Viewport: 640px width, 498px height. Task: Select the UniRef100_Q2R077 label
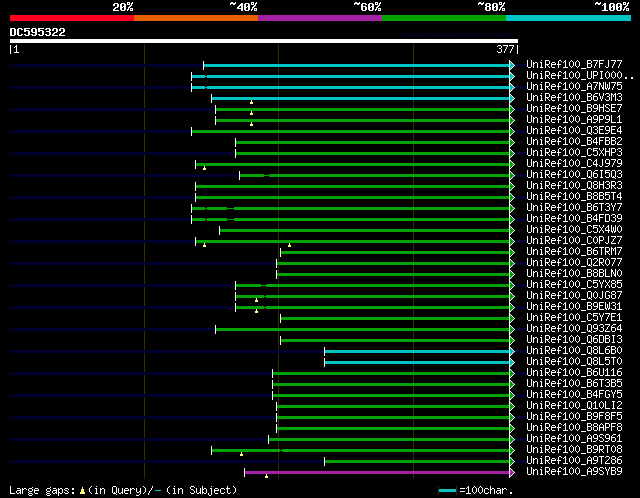(x=574, y=262)
